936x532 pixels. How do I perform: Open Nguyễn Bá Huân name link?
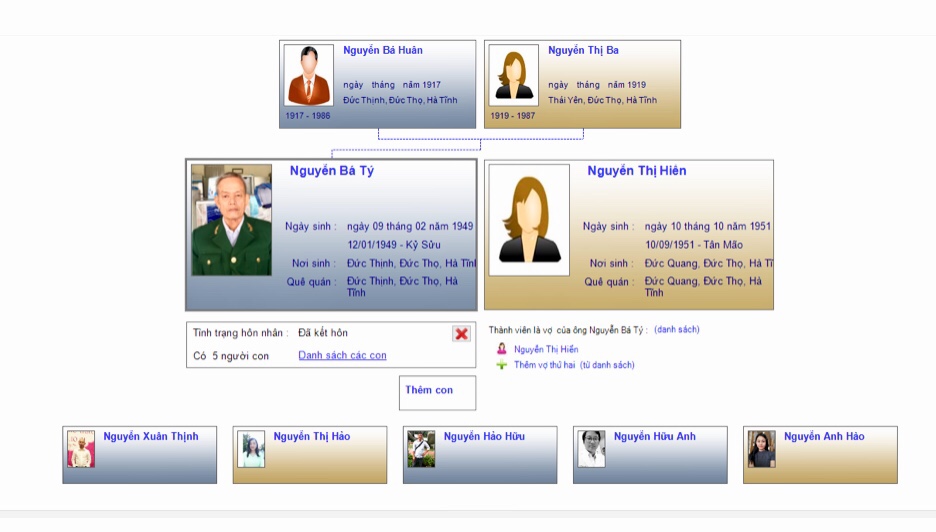pyautogui.click(x=383, y=50)
